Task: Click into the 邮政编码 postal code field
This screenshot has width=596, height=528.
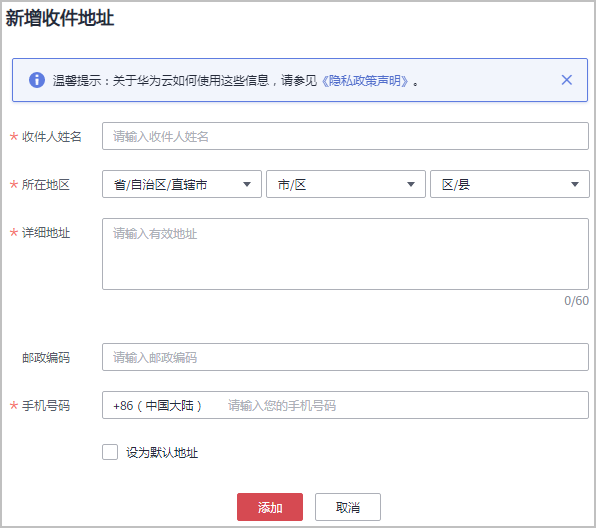Action: (345, 357)
